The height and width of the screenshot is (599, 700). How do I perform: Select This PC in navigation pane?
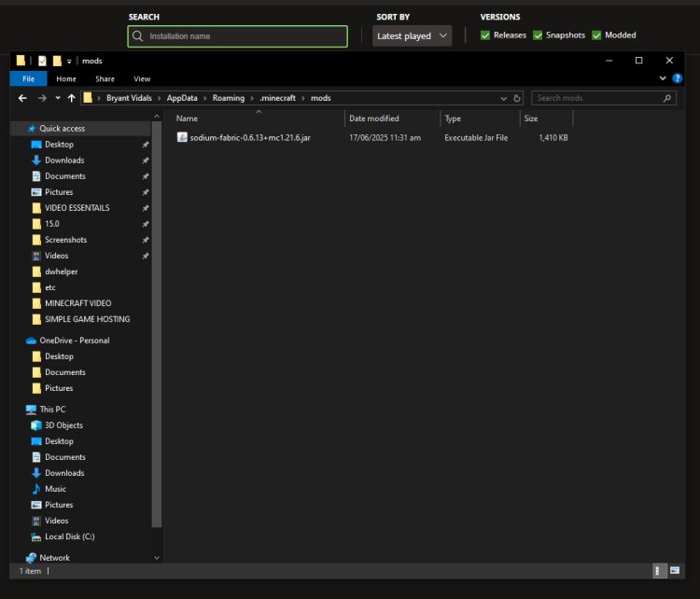(52, 410)
